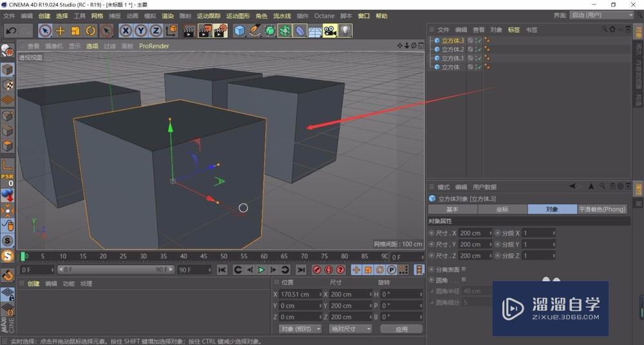Open the 创建 menu in main menu bar
This screenshot has width=644, height=345.
pos(44,16)
